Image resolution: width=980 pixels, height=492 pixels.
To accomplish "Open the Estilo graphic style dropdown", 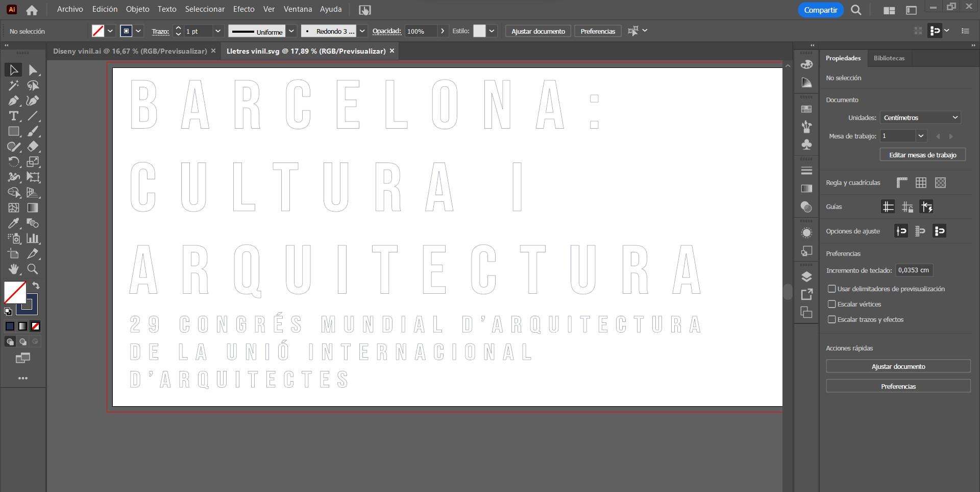I will [492, 31].
